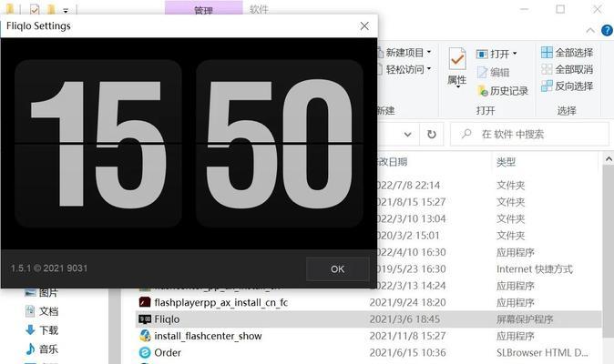Click the Order file browser icon

point(145,353)
